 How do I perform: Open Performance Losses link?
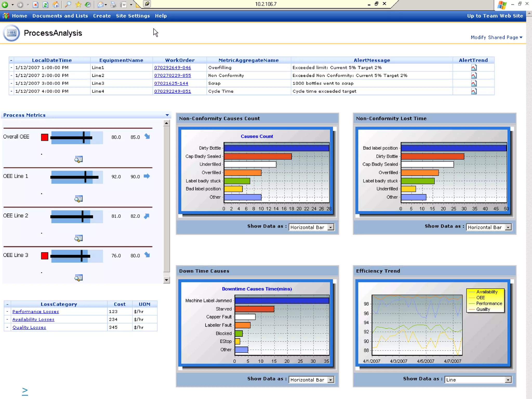tap(36, 312)
